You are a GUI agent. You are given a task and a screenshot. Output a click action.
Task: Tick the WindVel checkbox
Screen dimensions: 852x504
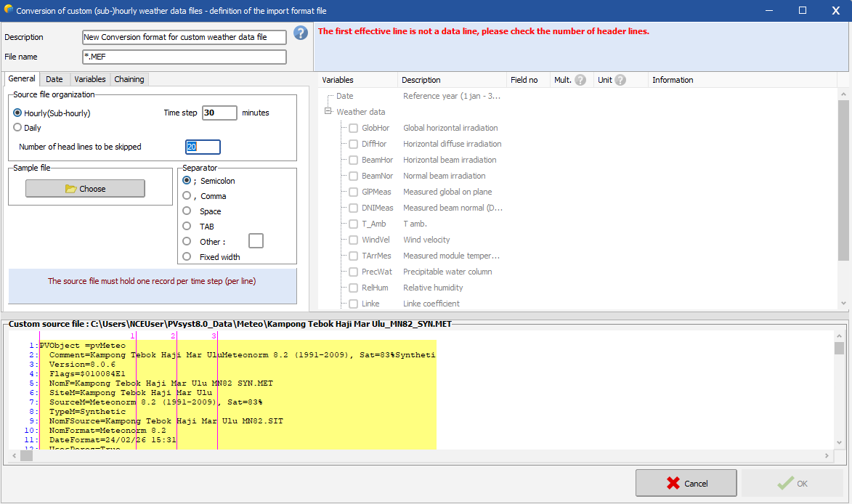tap(353, 240)
